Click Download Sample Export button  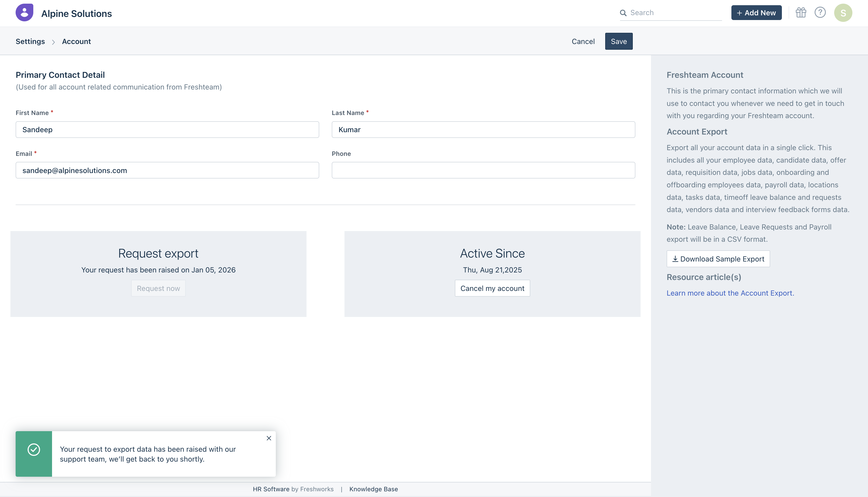click(x=718, y=259)
